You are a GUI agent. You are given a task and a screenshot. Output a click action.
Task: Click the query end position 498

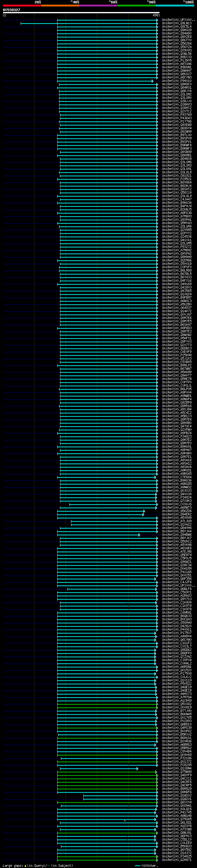155,15
